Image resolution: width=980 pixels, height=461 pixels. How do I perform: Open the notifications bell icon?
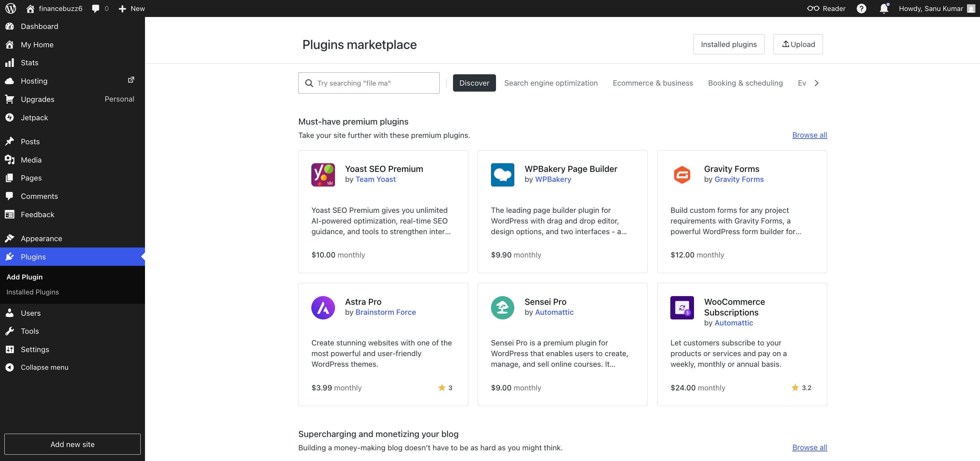[x=884, y=8]
